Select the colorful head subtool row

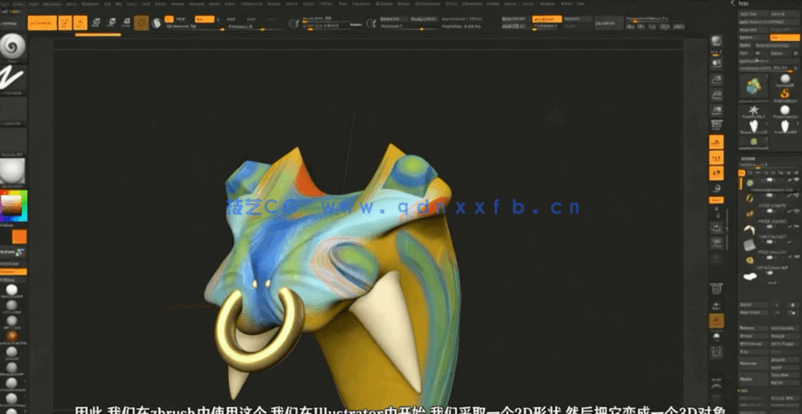(771, 183)
